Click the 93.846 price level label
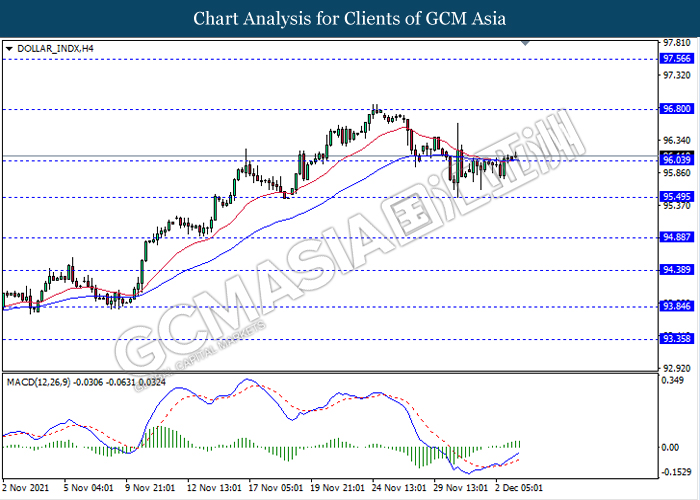Screen dimensions: 700x500 (x=677, y=306)
